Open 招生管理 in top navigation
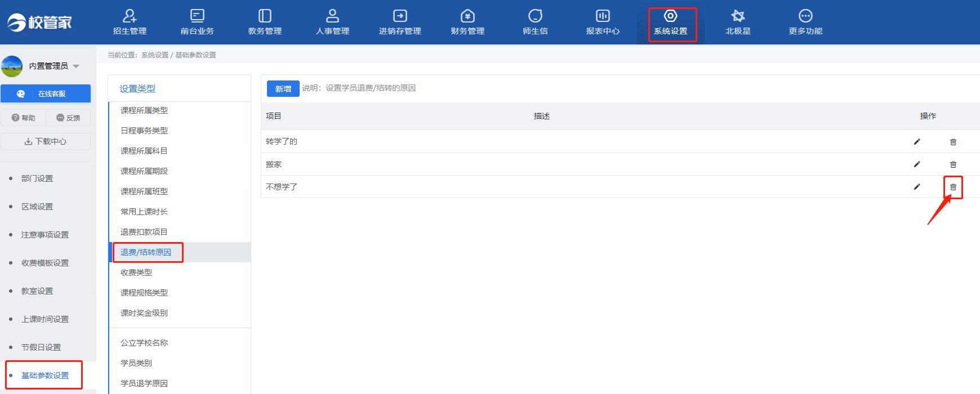 (x=130, y=23)
